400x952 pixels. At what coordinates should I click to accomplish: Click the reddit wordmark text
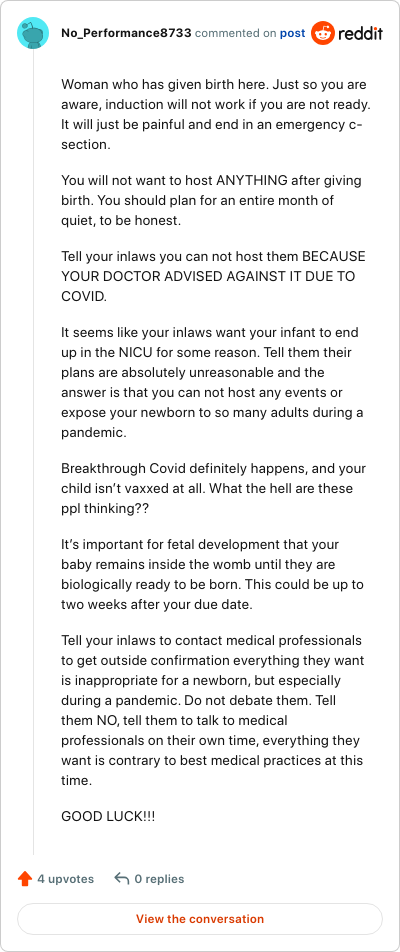361,34
